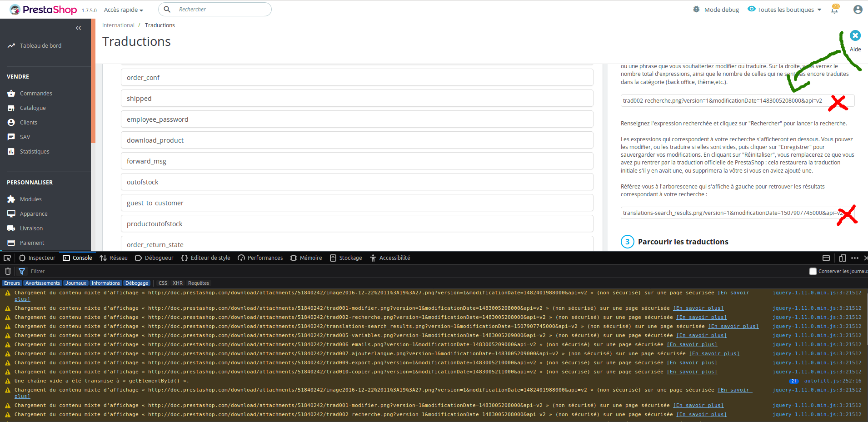
Task: Switch to Console devtools tab
Action: point(78,258)
